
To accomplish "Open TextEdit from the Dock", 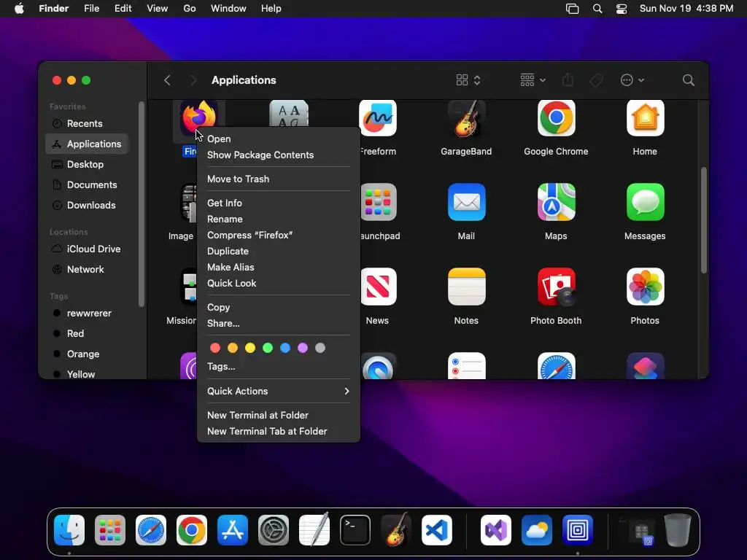I will click(x=314, y=529).
